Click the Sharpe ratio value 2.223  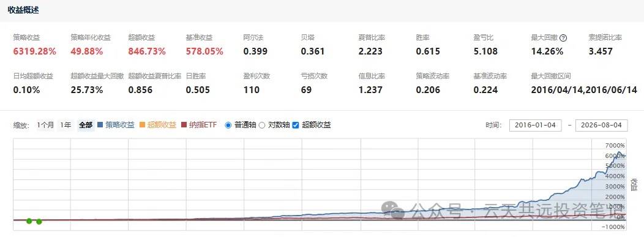tap(370, 51)
